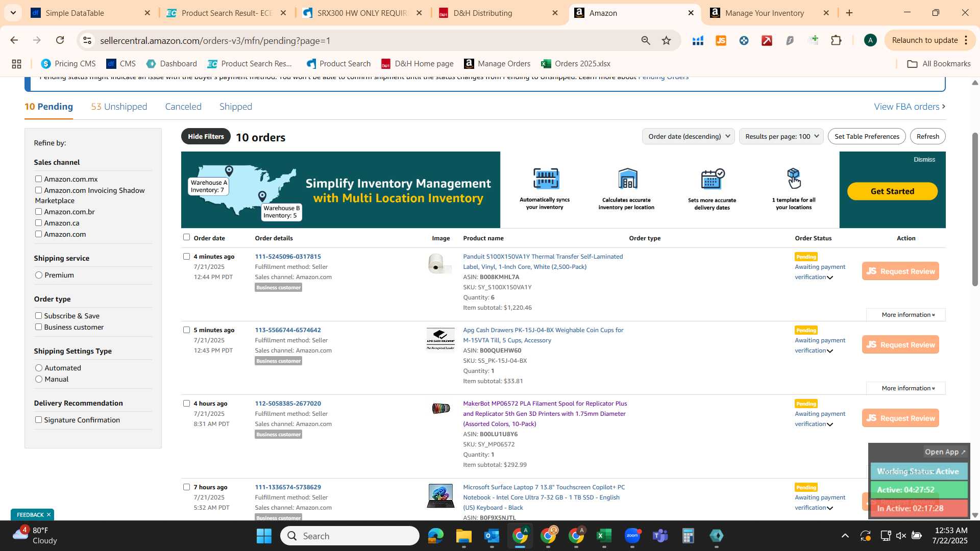This screenshot has width=980, height=551.
Task: Open the Chrome profile avatar A
Action: tap(870, 40)
